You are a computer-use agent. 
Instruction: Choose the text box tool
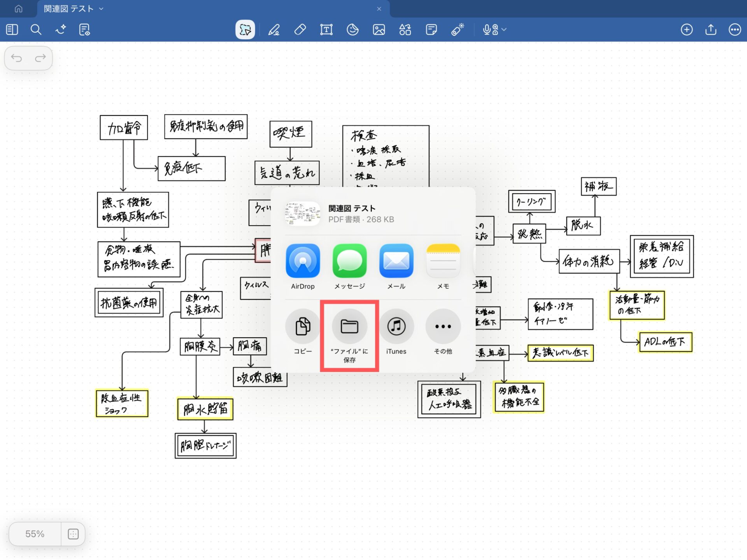(326, 30)
